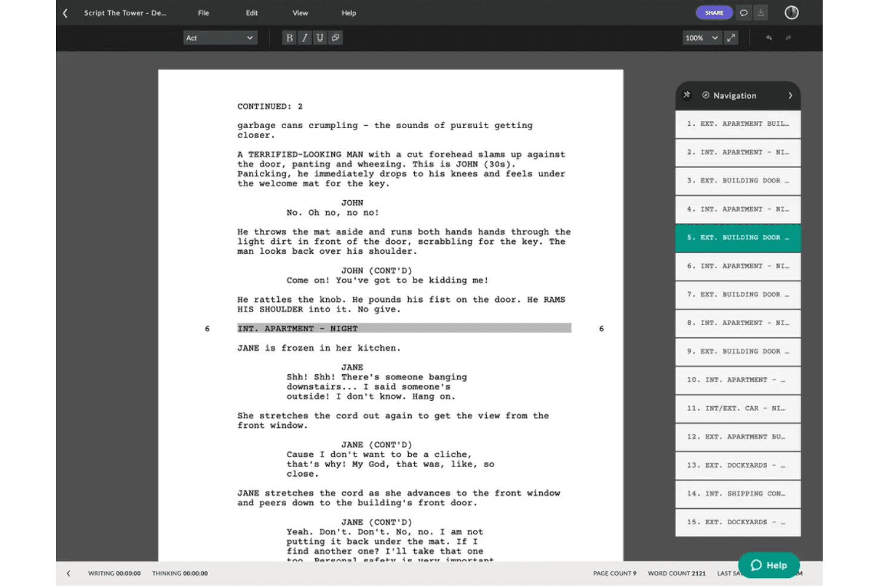Toggle underline formatting
The image size is (882, 588).
click(x=320, y=38)
